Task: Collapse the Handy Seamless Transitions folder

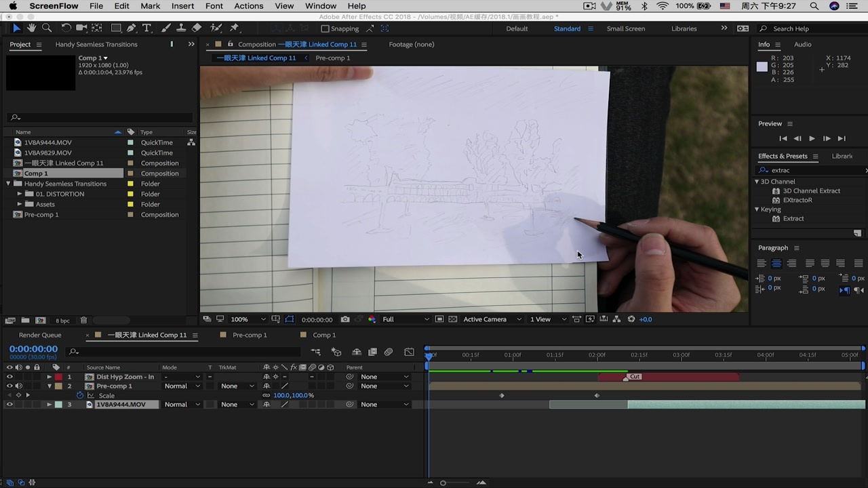Action: pos(9,184)
